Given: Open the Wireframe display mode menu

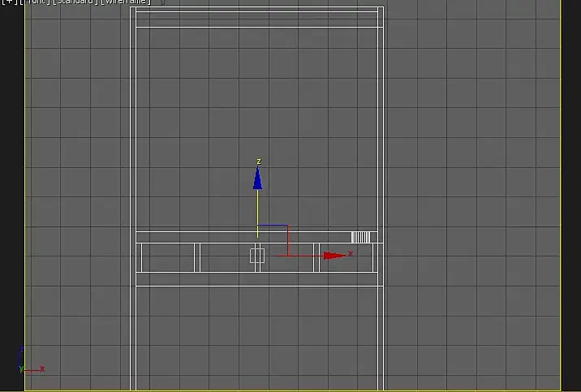Looking at the screenshot, I should click(126, 2).
